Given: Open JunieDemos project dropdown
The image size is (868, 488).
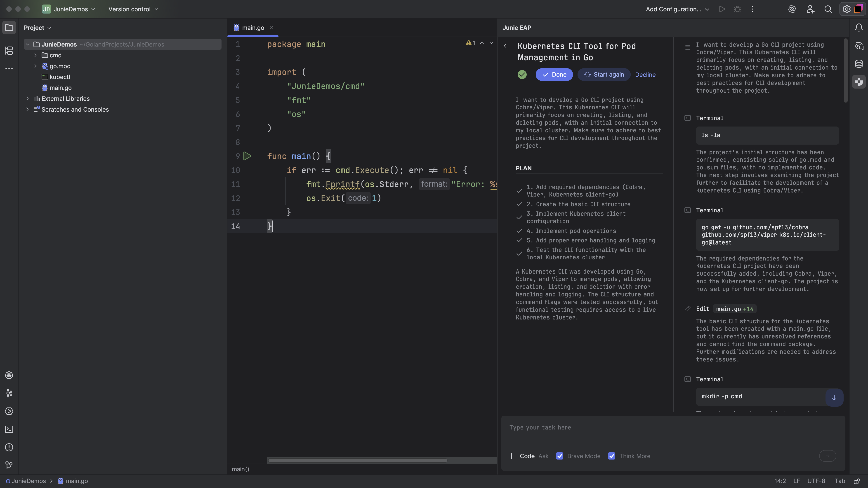Looking at the screenshot, I should (x=69, y=9).
